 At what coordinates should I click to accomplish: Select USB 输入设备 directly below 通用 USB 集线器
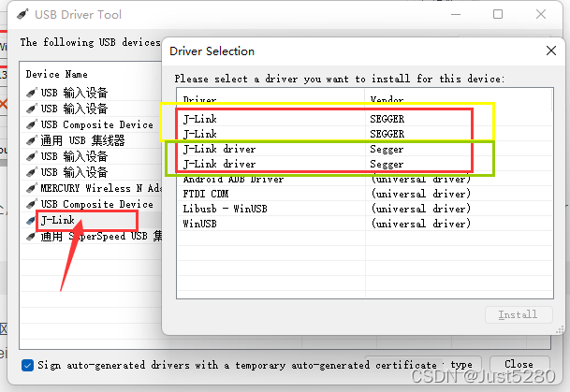[74, 156]
